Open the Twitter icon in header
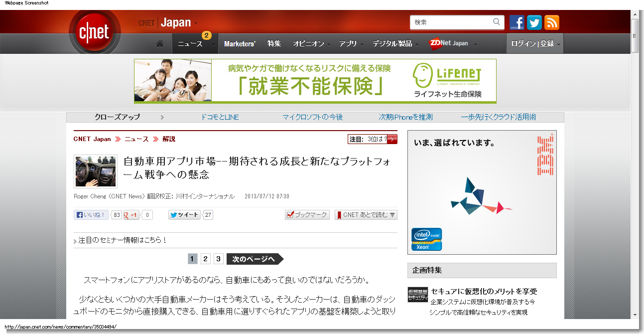Image resolution: width=644 pixels, height=334 pixels. click(x=534, y=22)
